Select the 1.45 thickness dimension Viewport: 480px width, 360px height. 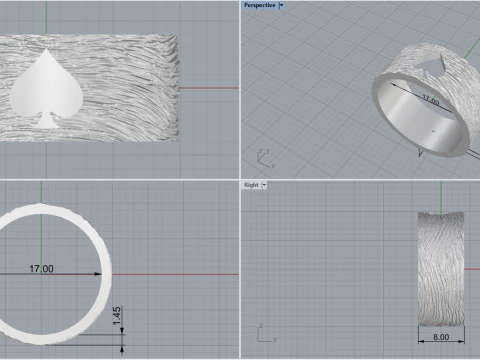117,316
